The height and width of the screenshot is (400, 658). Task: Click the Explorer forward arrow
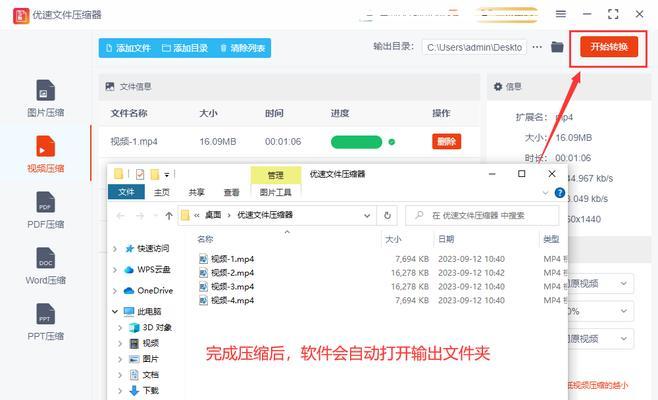click(x=140, y=216)
